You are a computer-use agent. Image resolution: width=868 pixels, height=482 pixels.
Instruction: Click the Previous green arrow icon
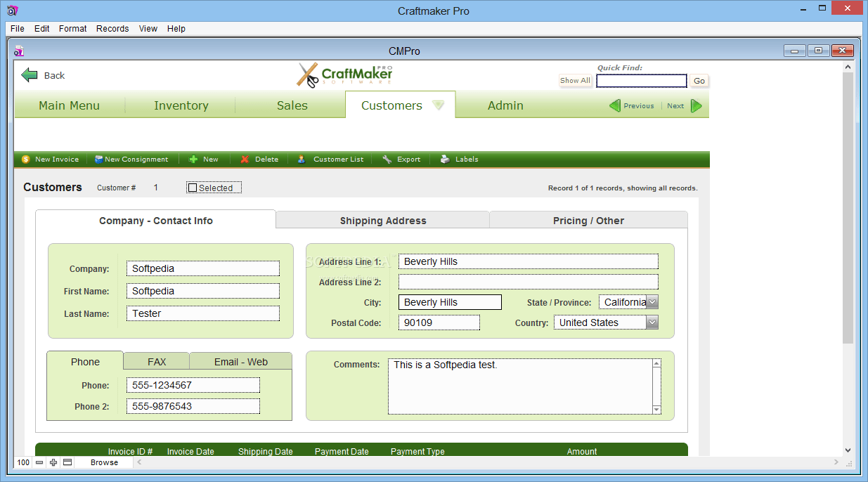point(615,106)
